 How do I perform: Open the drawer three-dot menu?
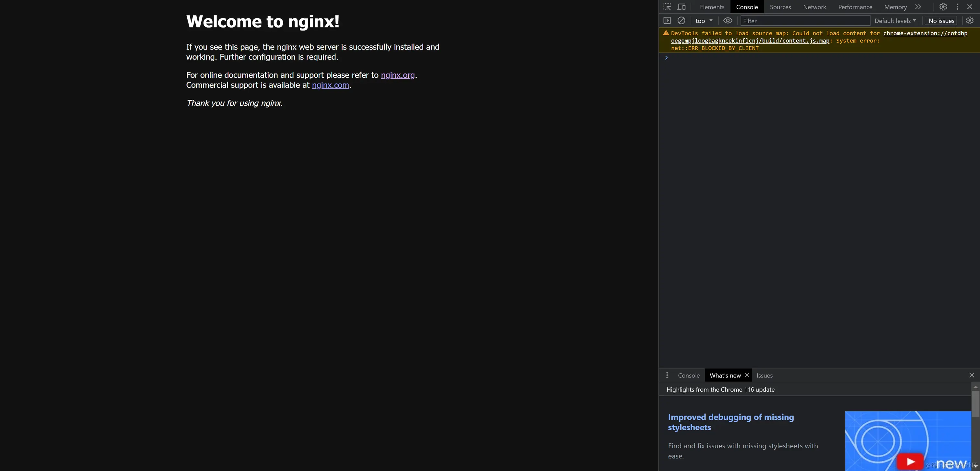667,375
